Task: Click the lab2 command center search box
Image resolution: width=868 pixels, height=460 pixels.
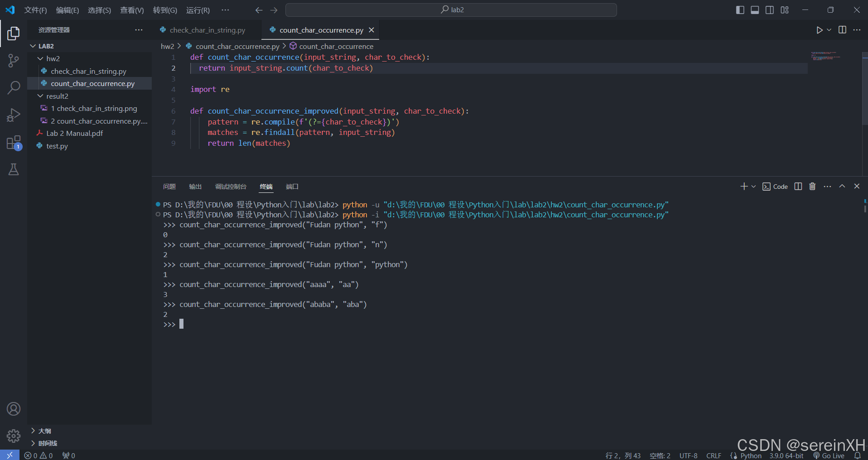Action: tap(451, 10)
